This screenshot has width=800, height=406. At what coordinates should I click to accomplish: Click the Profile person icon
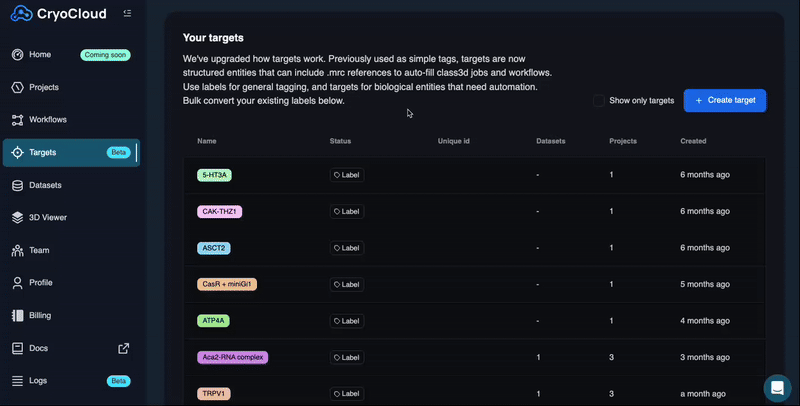tap(17, 283)
